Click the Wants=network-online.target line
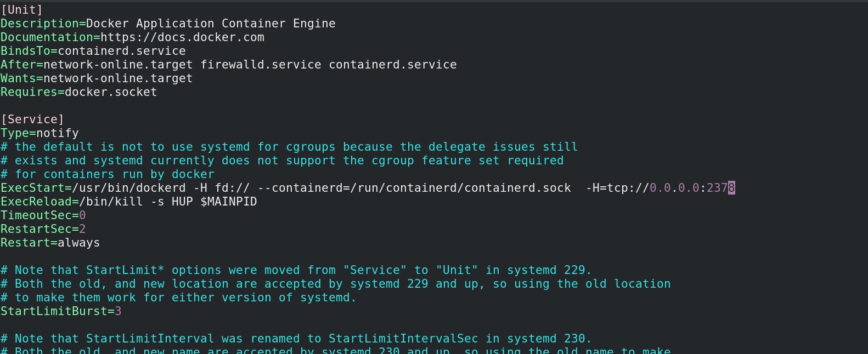 [x=97, y=78]
